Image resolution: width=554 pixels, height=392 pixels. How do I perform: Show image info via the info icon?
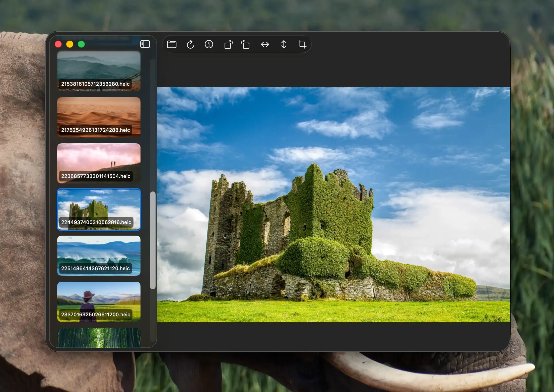pyautogui.click(x=209, y=44)
